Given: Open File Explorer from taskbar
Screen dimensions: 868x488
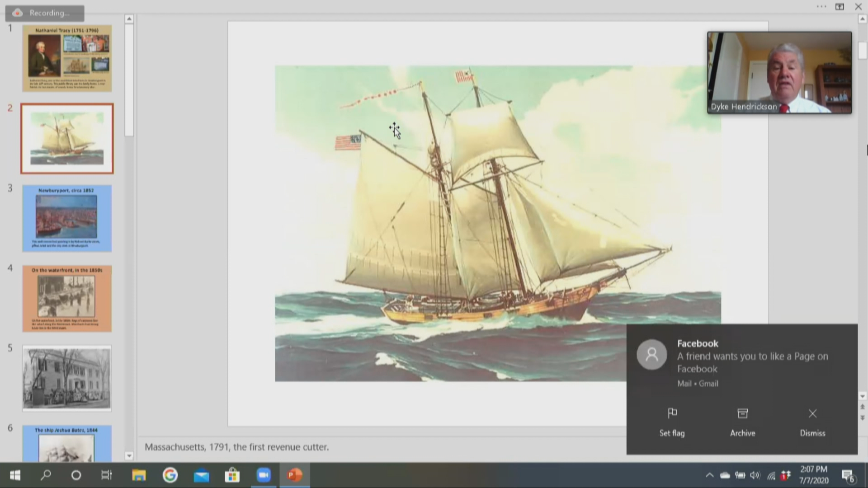Looking at the screenshot, I should [139, 475].
